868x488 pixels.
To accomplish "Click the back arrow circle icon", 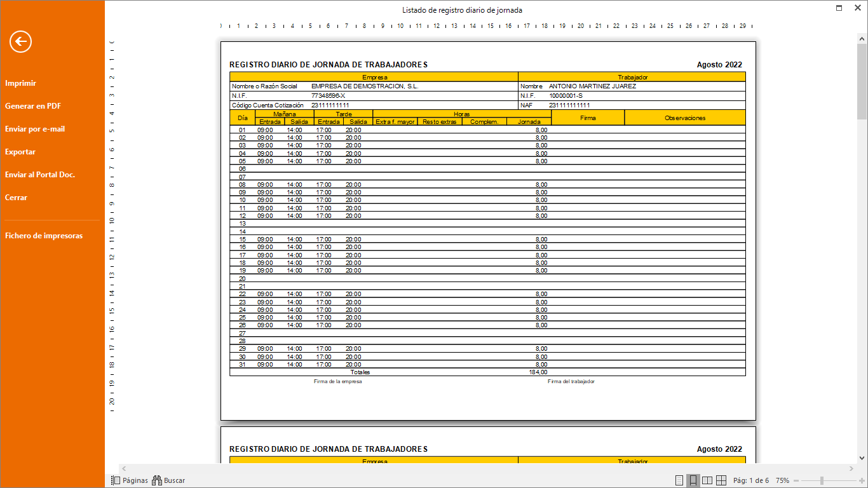I will 20,42.
